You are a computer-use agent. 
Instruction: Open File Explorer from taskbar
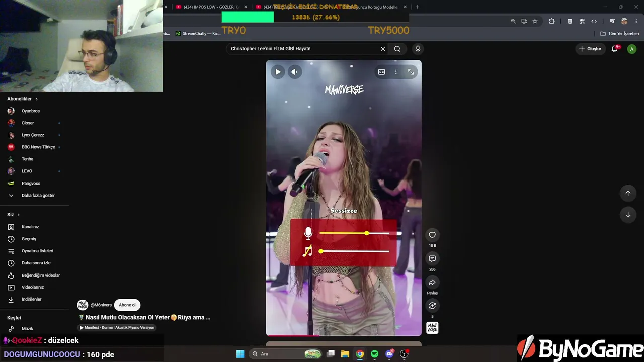pos(345,354)
